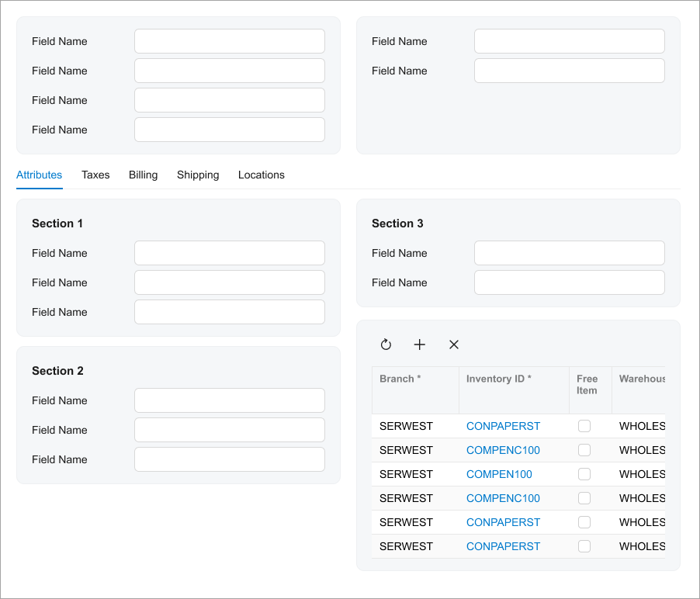Click the COMPENC100 link in the second row
The height and width of the screenshot is (599, 700).
pos(503,450)
